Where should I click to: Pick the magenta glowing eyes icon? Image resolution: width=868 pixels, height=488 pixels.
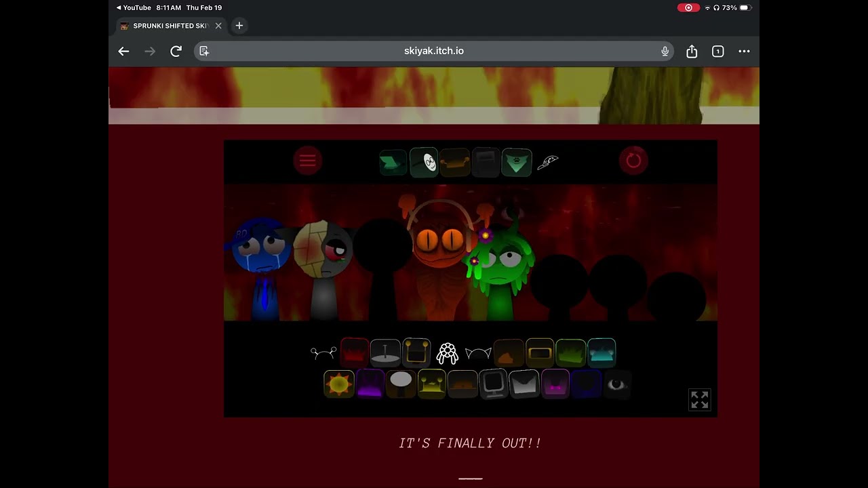coord(555,384)
